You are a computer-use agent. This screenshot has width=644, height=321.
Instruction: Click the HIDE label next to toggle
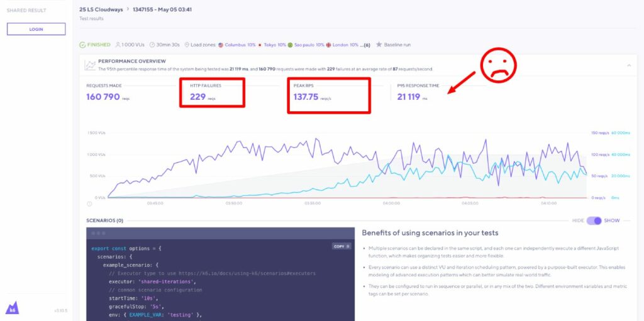[578, 220]
